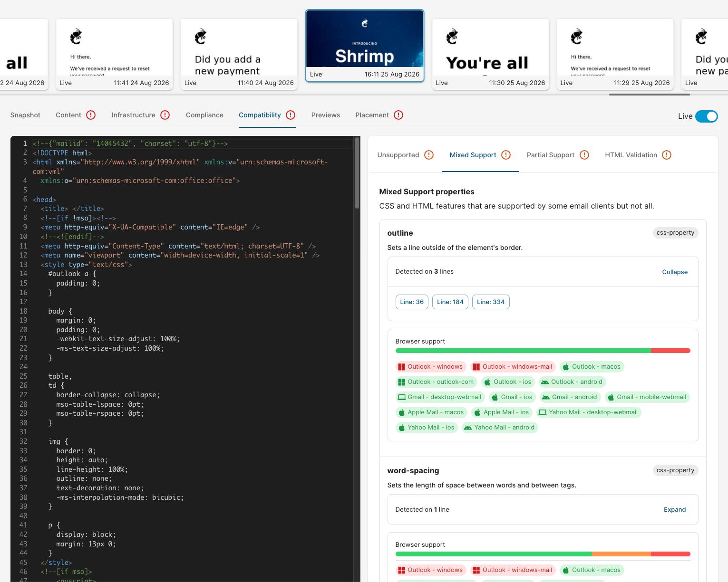Jump to Line: 36 in the code
Viewport: 728px width, 582px height.
(412, 302)
